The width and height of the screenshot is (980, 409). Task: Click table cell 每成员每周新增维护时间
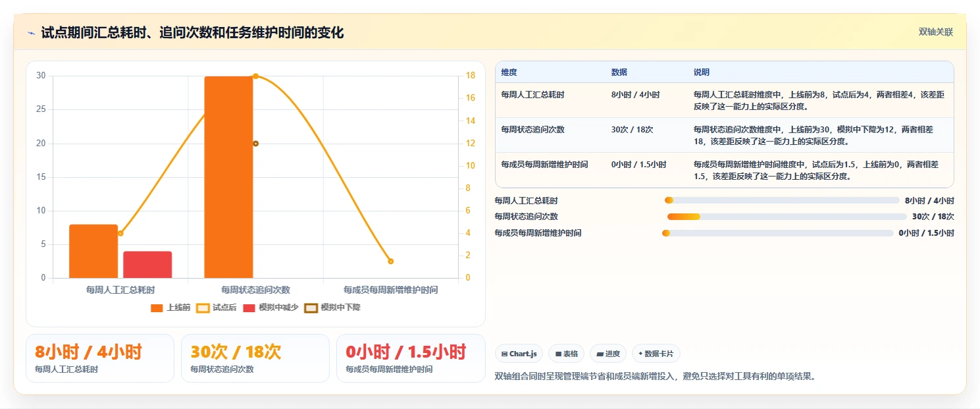[x=544, y=165]
